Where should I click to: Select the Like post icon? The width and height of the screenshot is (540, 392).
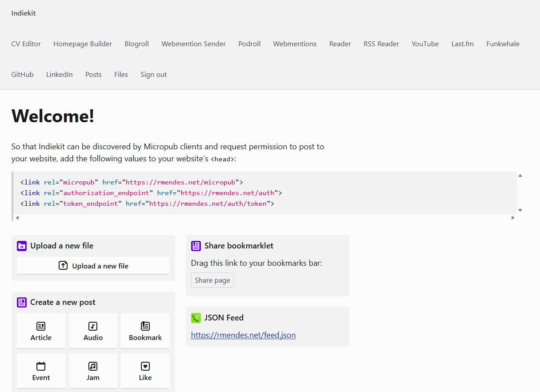(145, 366)
